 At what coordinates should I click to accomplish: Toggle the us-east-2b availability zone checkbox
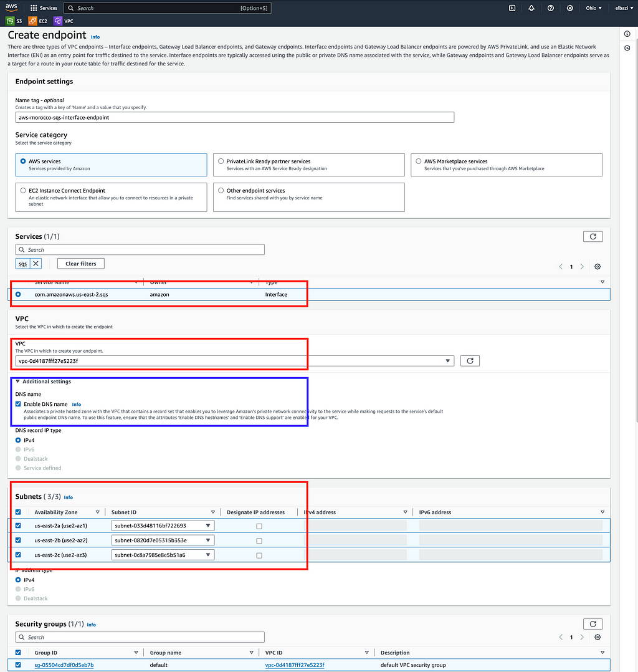(x=18, y=540)
